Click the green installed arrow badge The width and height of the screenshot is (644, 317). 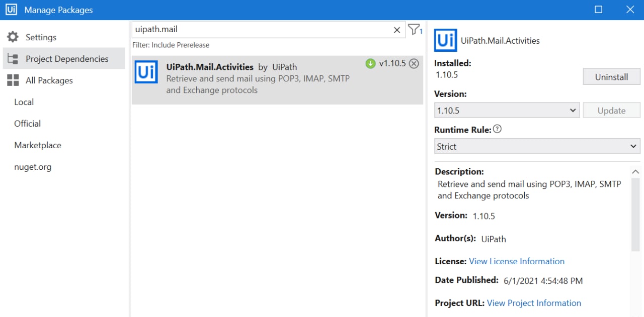(x=370, y=63)
